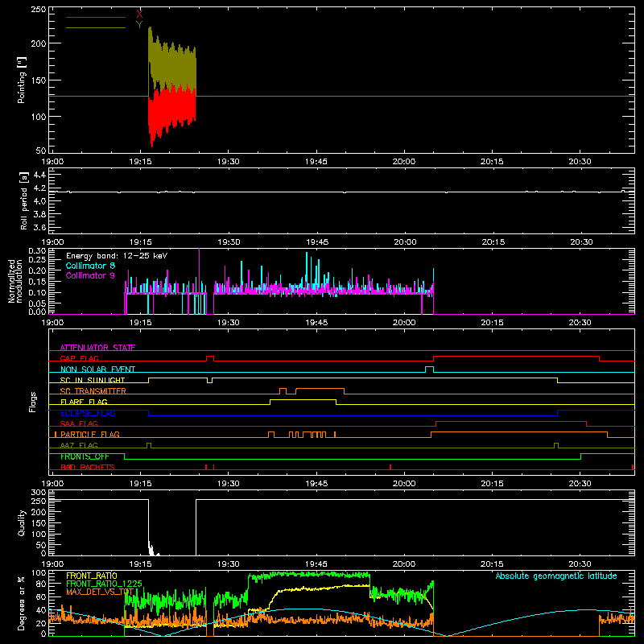Click the 4.4 tick on Roll period axis
Image resolution: width=644 pixels, height=644 pixels.
click(39, 175)
